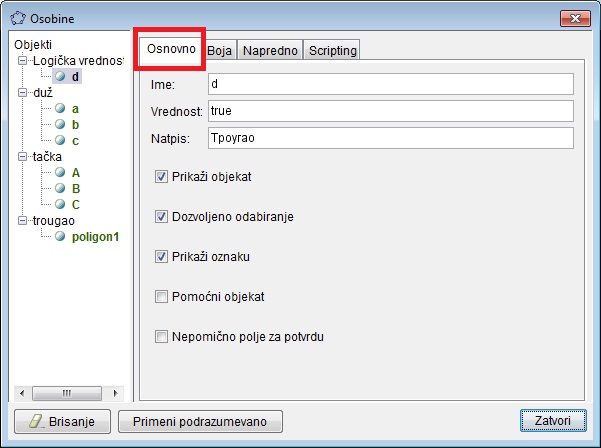Click the sphere icon next to object d

(60, 76)
